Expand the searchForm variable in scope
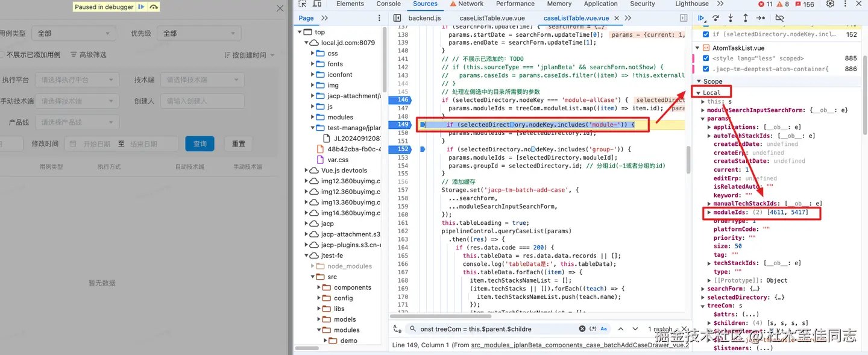This screenshot has width=868, height=355. click(703, 289)
